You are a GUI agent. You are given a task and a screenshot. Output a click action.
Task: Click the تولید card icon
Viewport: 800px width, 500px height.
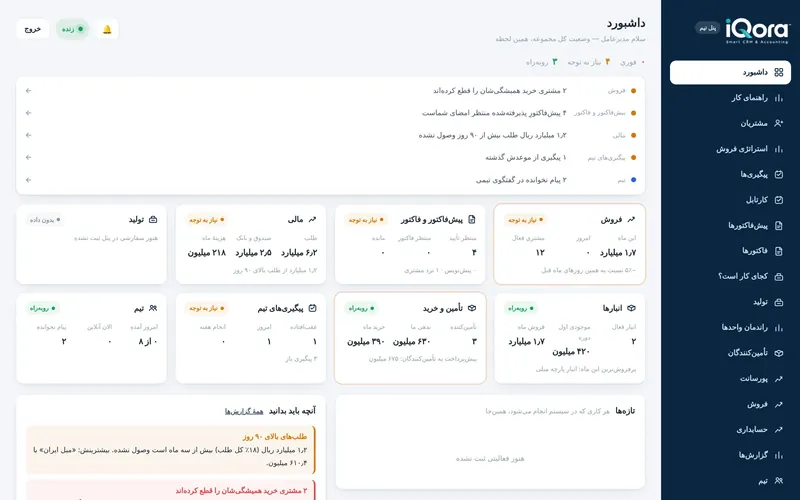click(153, 219)
